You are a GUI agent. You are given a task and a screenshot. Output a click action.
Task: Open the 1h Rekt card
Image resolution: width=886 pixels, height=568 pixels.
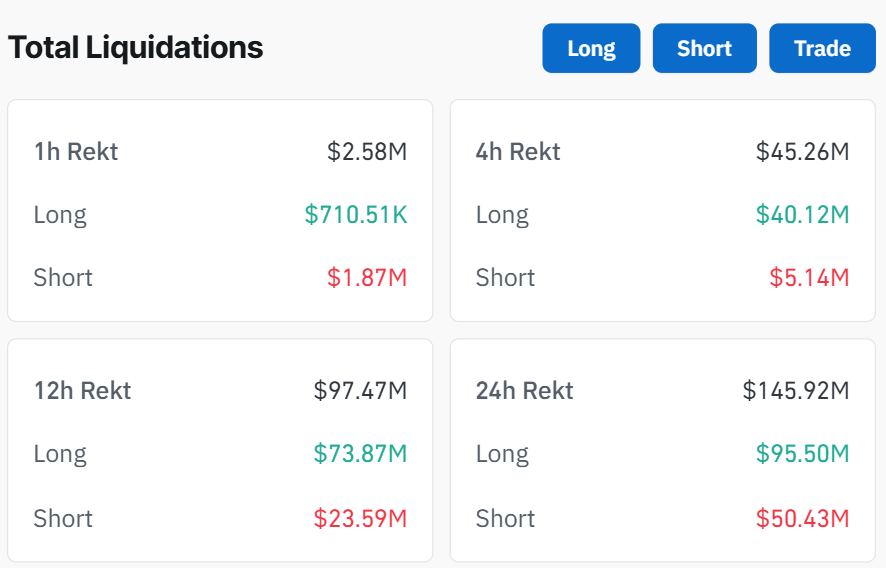(x=220, y=210)
